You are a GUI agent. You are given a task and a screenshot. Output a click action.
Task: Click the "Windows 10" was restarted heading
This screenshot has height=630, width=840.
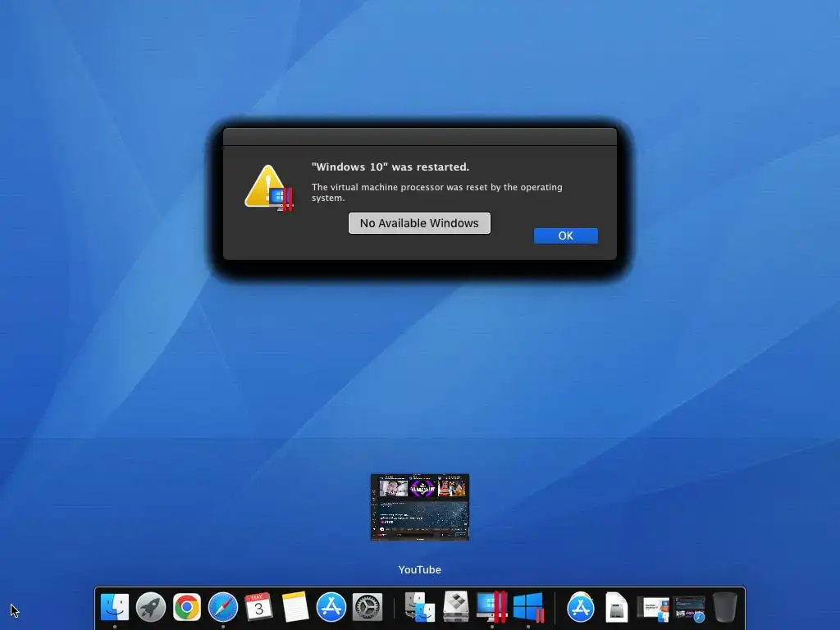[390, 167]
